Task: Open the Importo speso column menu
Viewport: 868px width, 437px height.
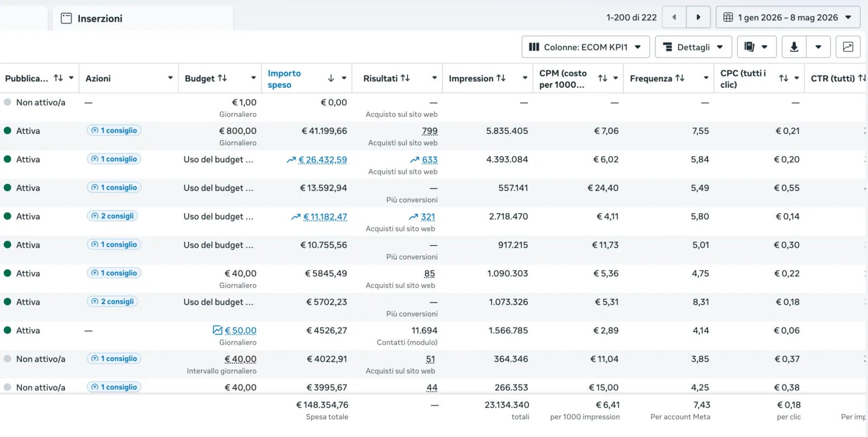Action: (344, 78)
